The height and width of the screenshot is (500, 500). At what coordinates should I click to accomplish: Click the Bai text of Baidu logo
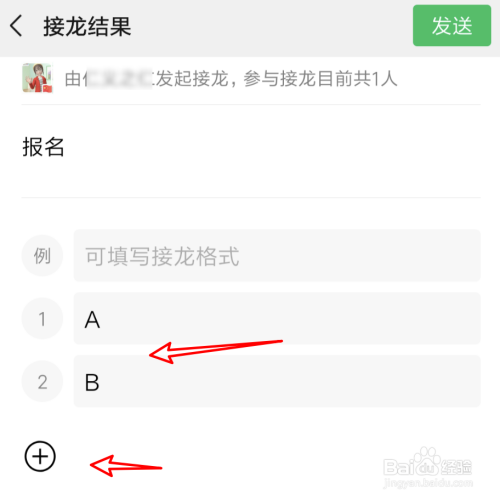click(397, 467)
